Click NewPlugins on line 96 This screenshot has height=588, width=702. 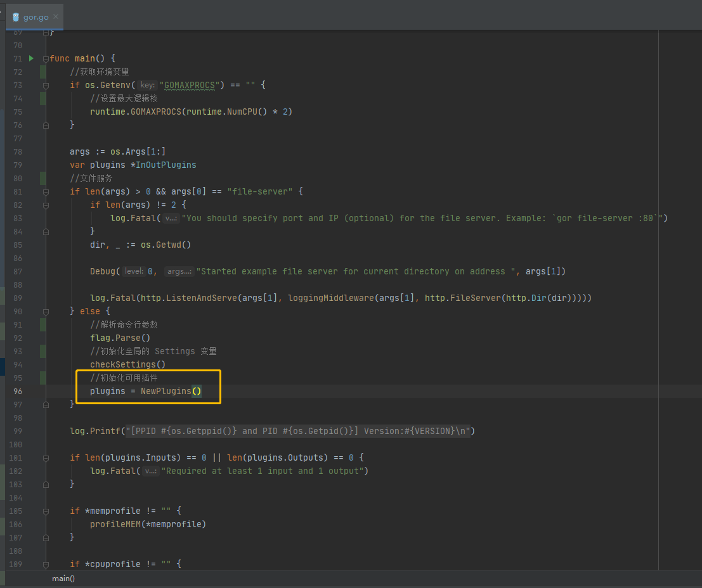tap(166, 391)
